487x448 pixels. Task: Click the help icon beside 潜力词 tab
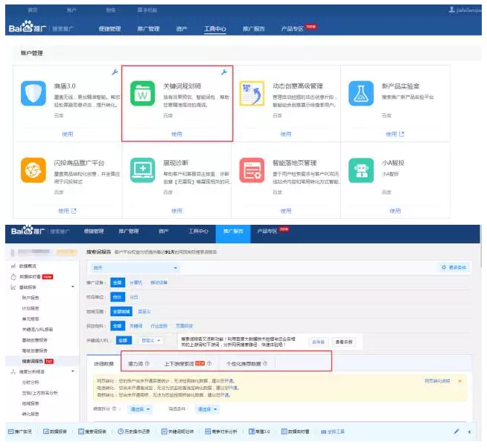147,363
